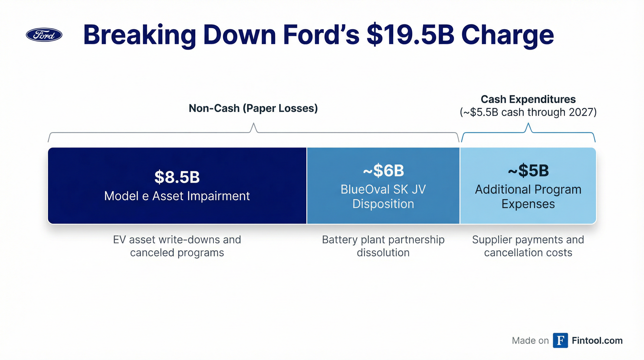Image resolution: width=644 pixels, height=360 pixels.
Task: Click the "$8.5B" figure
Action: click(x=177, y=177)
